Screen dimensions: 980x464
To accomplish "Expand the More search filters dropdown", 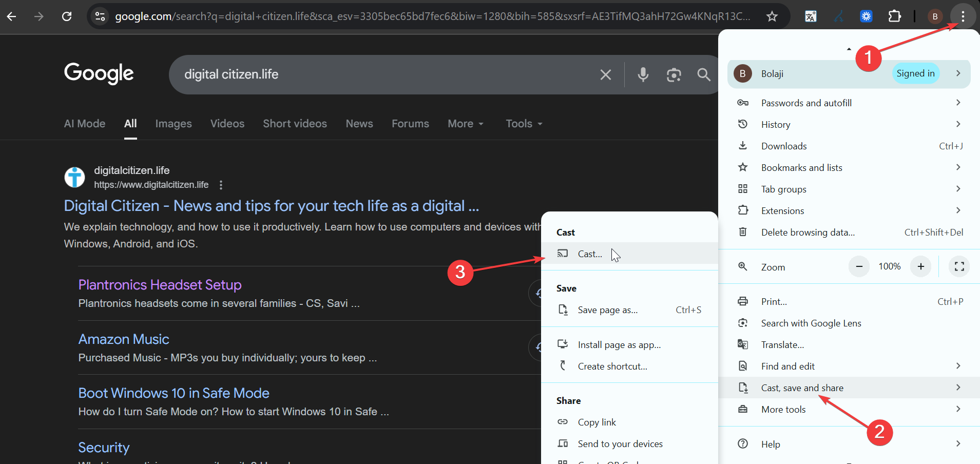I will 465,124.
